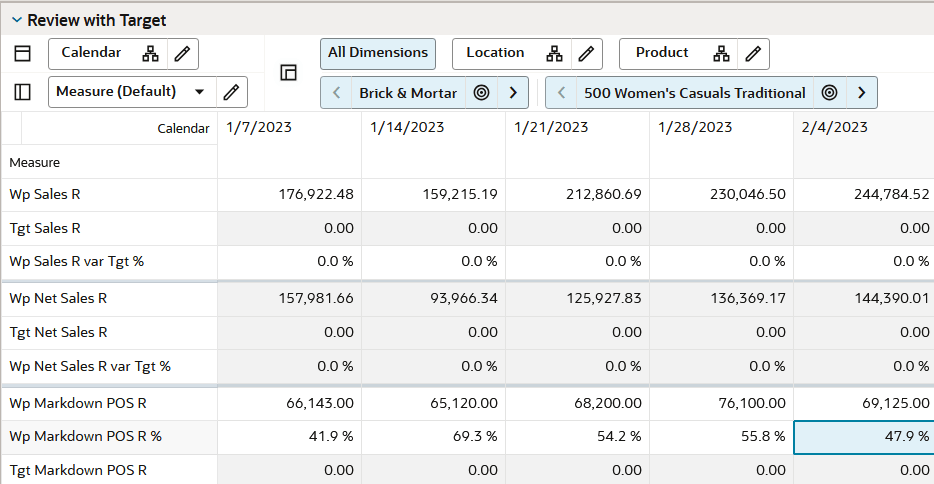Click the Wp Markdown POS R % 47.9 cell
The width and height of the screenshot is (934, 484).
tap(864, 437)
